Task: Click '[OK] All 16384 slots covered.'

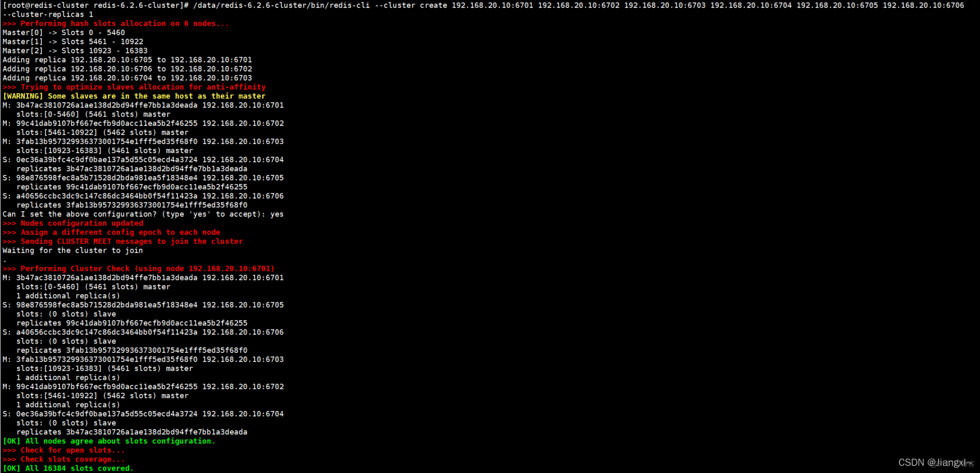Action: (68, 468)
